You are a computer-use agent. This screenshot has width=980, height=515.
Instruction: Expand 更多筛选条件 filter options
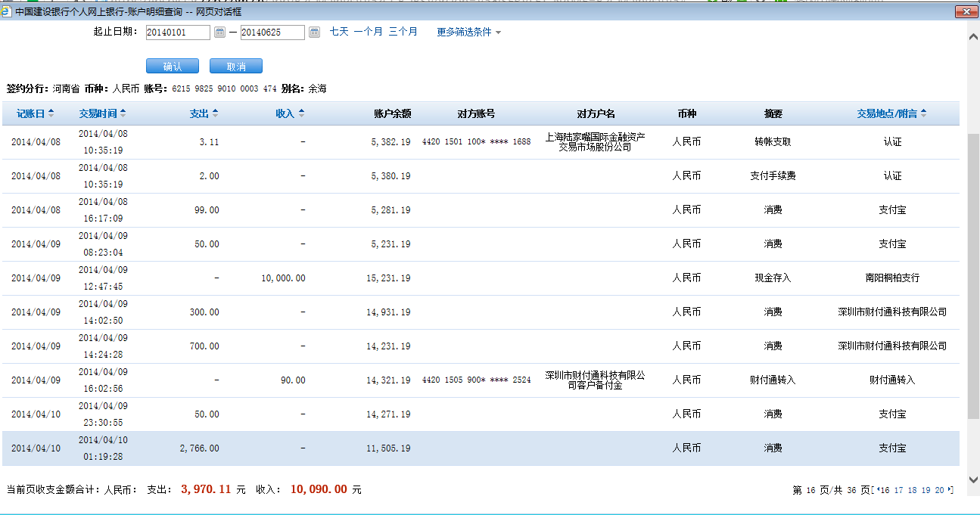click(x=468, y=33)
